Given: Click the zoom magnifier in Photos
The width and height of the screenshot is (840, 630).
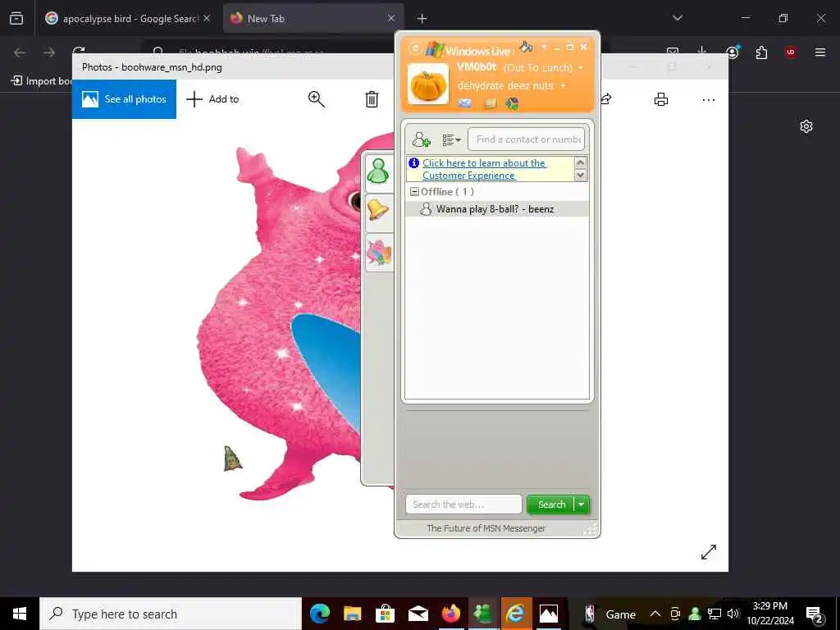Looking at the screenshot, I should 316,99.
